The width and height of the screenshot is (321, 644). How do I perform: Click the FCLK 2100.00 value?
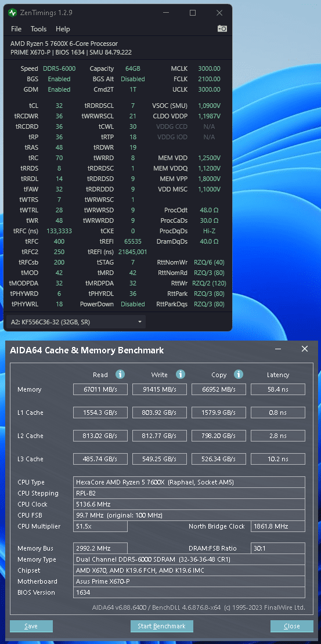[x=209, y=79]
